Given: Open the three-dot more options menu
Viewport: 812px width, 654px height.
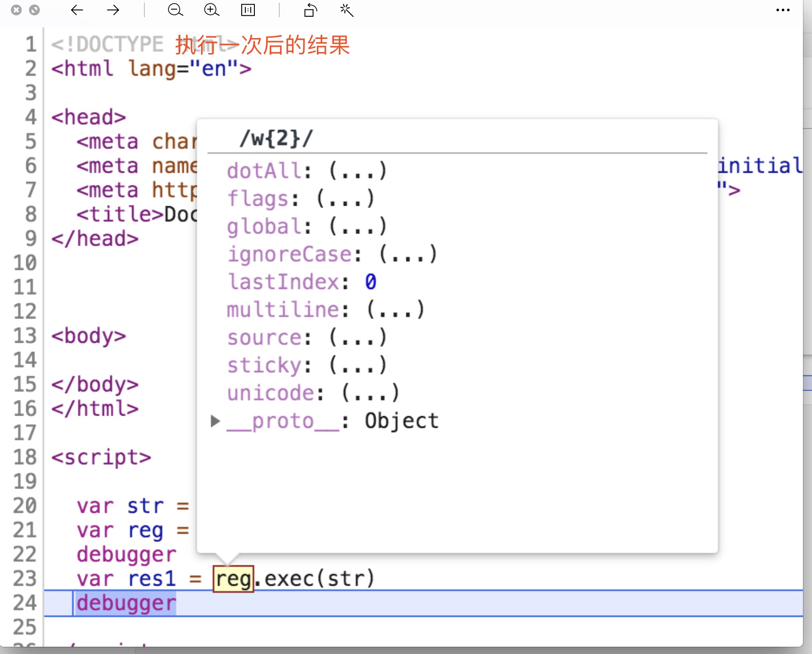Looking at the screenshot, I should (783, 10).
